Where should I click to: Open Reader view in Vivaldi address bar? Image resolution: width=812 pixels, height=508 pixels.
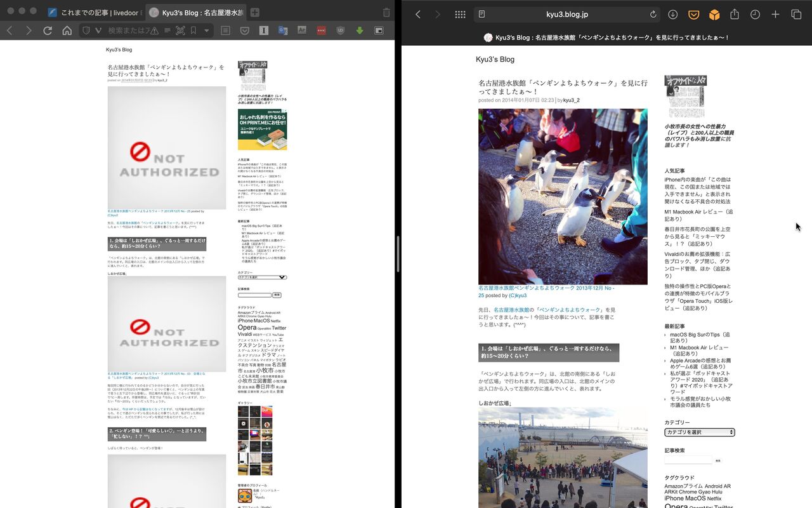(x=167, y=30)
